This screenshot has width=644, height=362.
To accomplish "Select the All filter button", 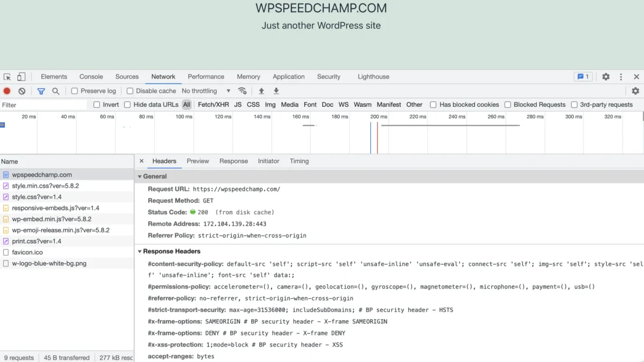I will click(186, 105).
